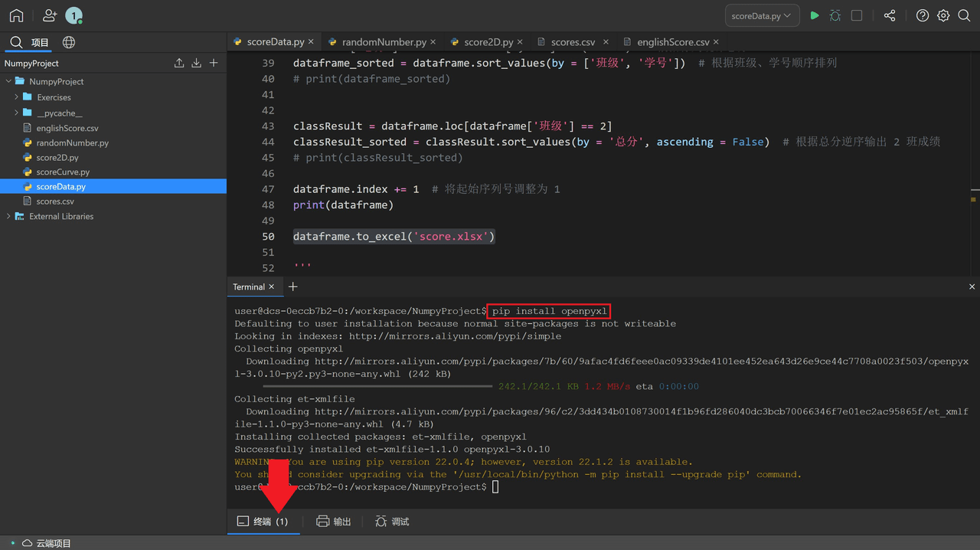Image resolution: width=980 pixels, height=550 pixels.
Task: Open IDE settings via the gear icon
Action: (942, 15)
